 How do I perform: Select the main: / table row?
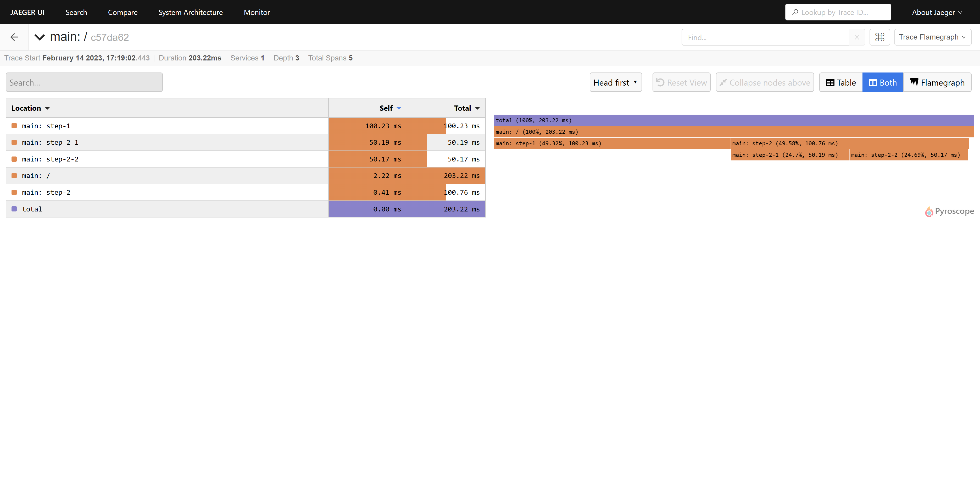pyautogui.click(x=246, y=175)
